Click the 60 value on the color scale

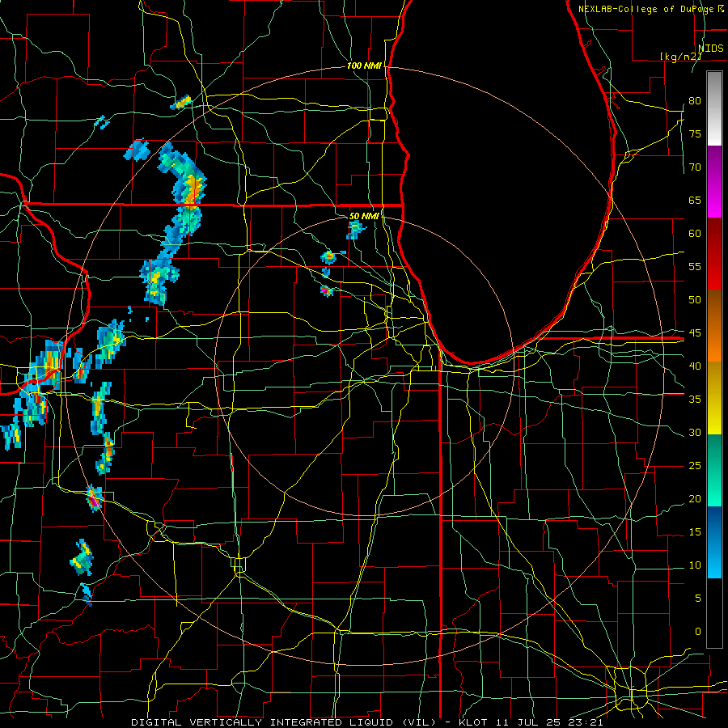point(695,233)
